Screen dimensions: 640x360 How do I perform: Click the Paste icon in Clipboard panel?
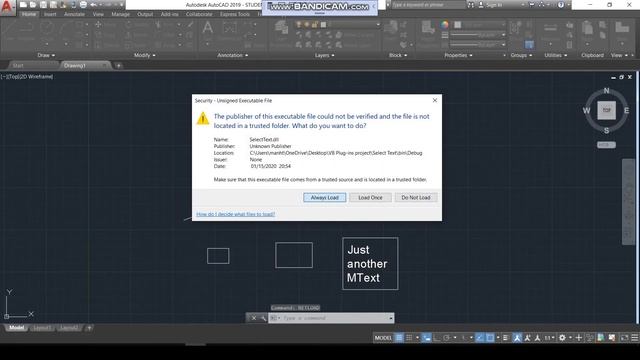(x=587, y=28)
